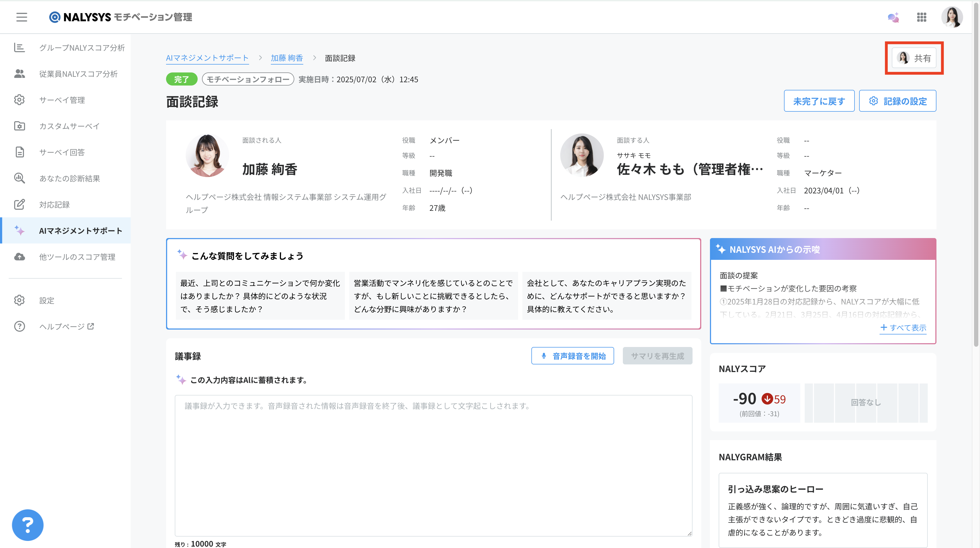Viewport: 980px width, 548px height.
Task: Click the page vertical scrollbar
Action: tap(976, 175)
